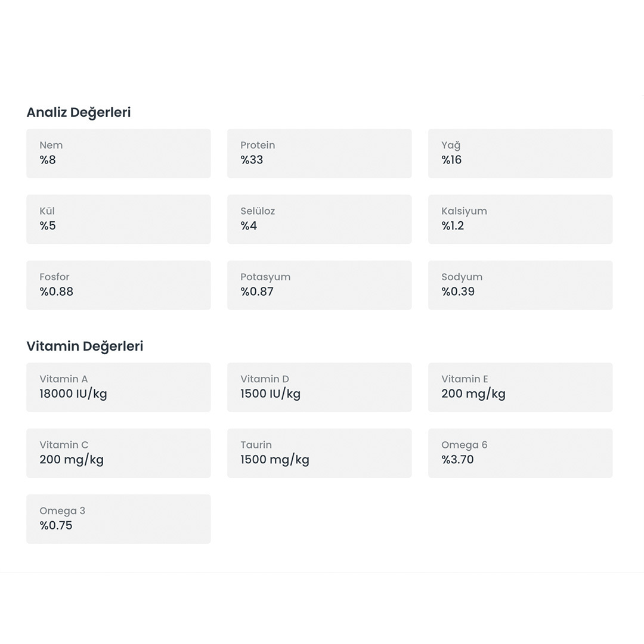Click the Omega 6 %3.70 card
Viewport: 644px width, 644px height.
520,453
